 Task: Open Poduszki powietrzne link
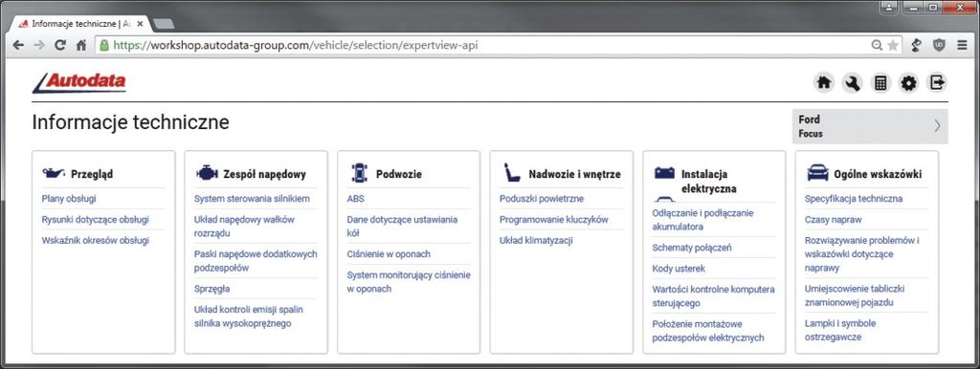click(542, 199)
